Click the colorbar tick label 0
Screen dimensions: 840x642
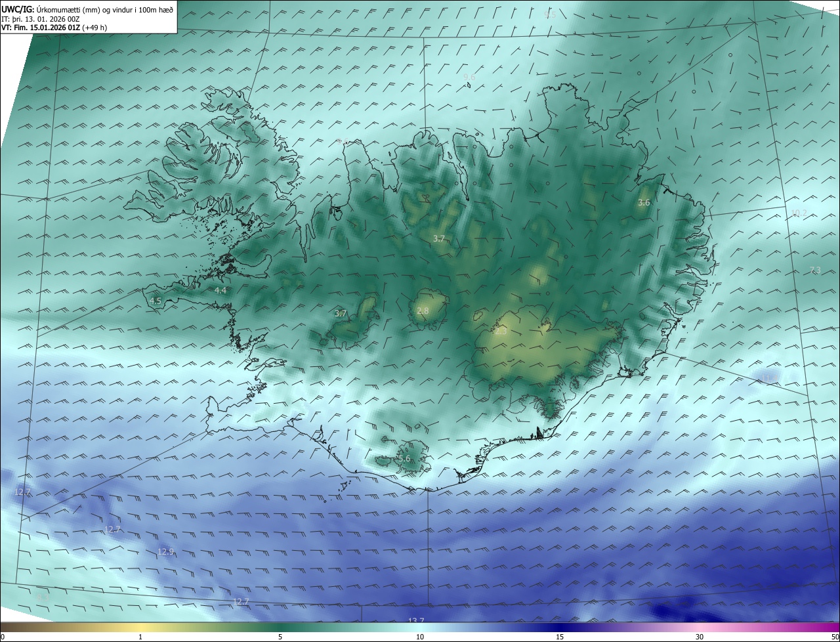tap(3, 637)
